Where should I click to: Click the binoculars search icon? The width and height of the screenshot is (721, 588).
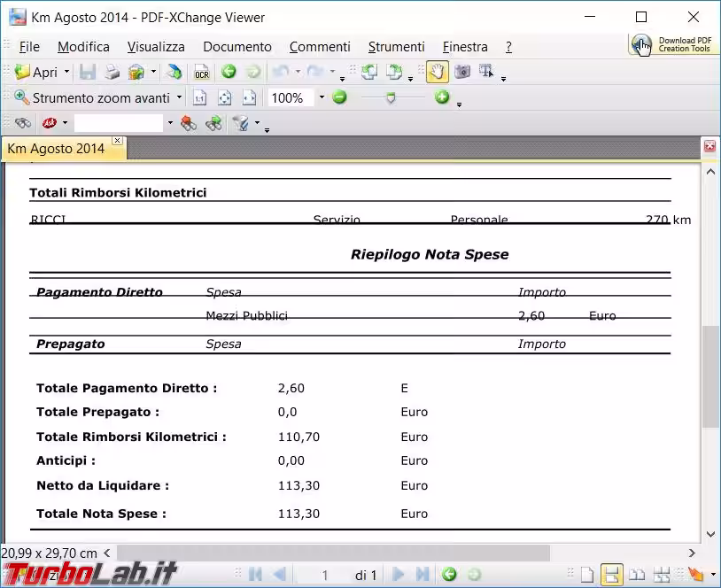[23, 124]
